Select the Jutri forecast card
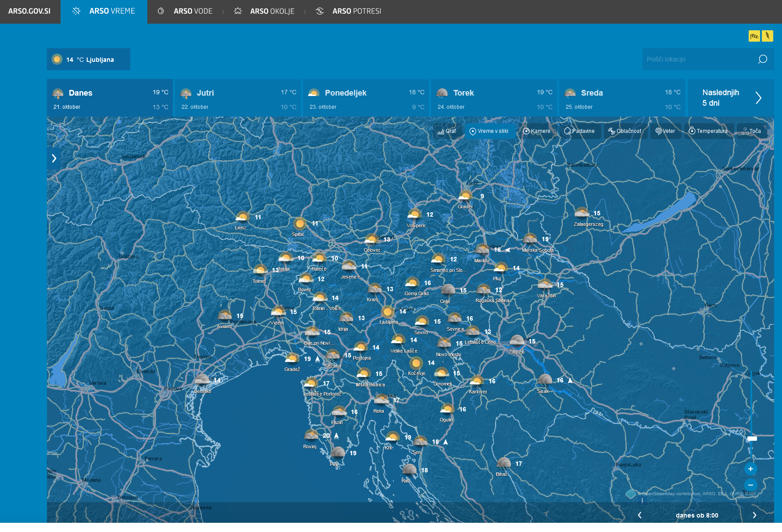Image resolution: width=782 pixels, height=532 pixels. tap(238, 98)
